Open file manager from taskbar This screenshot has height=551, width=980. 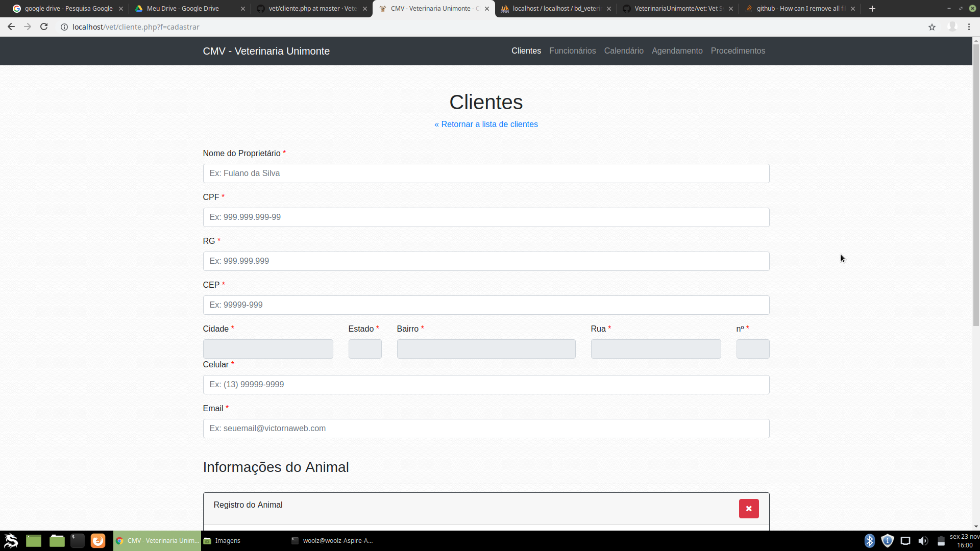[57, 541]
